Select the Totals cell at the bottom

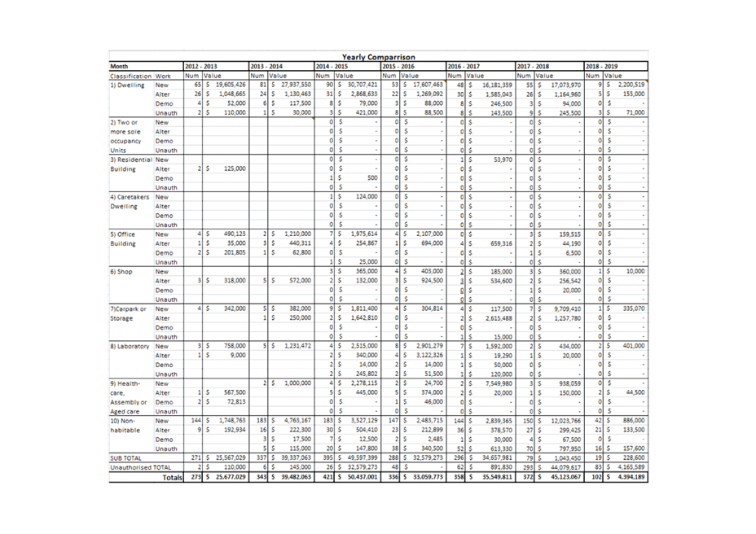pyautogui.click(x=171, y=477)
